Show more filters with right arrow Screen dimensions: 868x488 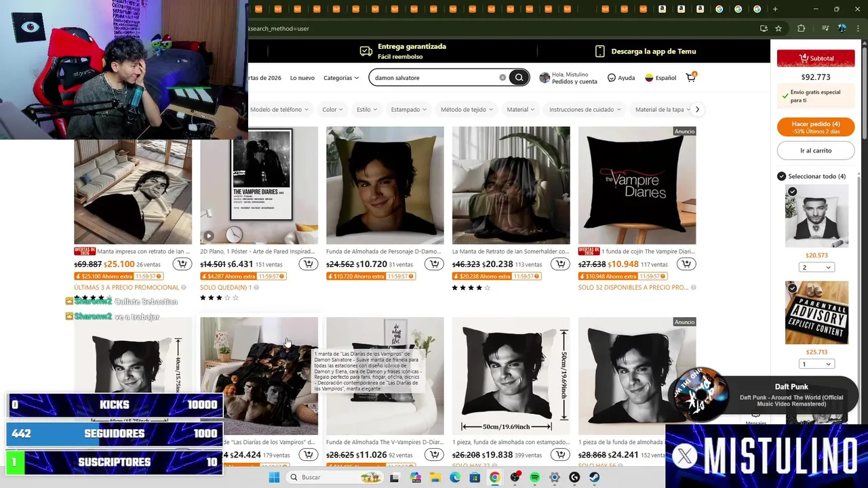[696, 109]
